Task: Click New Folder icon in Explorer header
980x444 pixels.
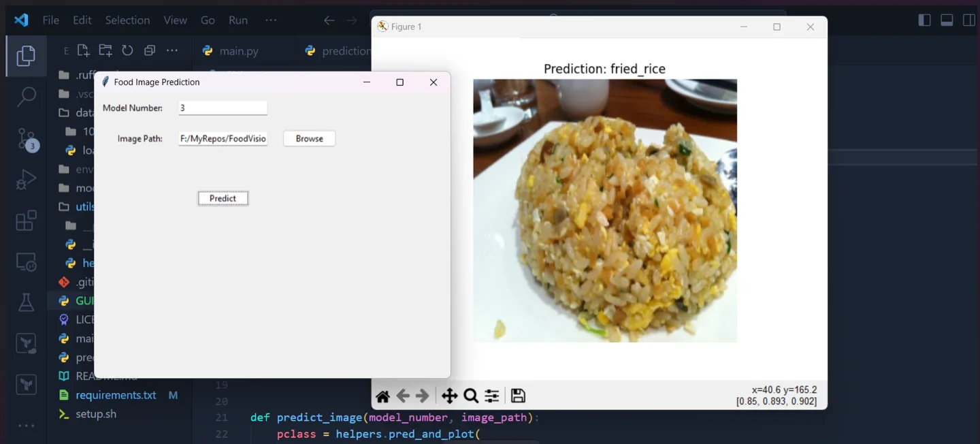Action: click(x=105, y=50)
